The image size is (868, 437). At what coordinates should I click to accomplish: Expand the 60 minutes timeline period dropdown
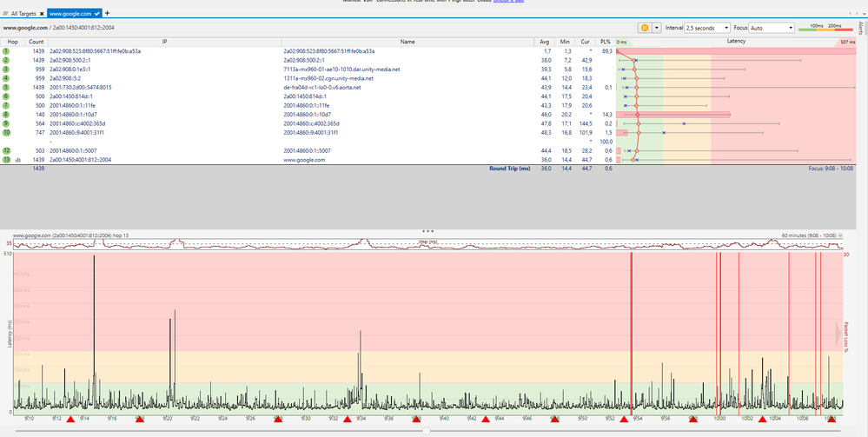point(840,235)
